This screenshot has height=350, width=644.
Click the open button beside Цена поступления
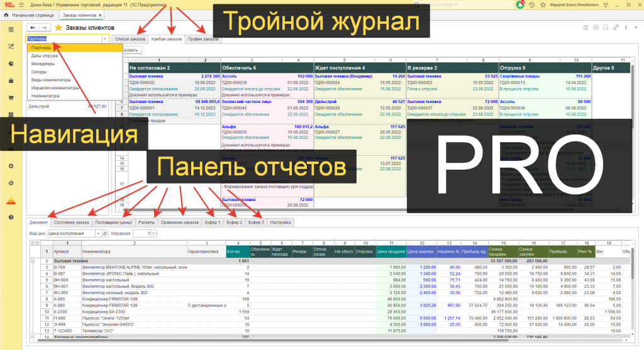click(105, 234)
